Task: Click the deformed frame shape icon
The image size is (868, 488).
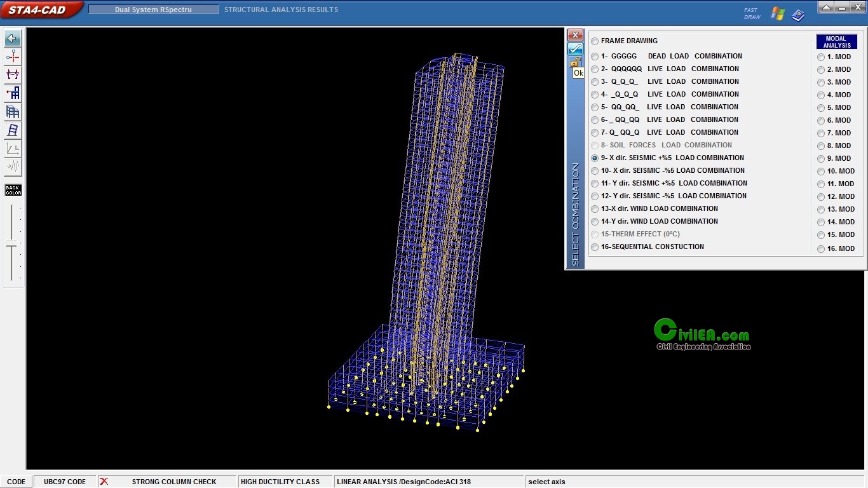Action: tap(13, 130)
